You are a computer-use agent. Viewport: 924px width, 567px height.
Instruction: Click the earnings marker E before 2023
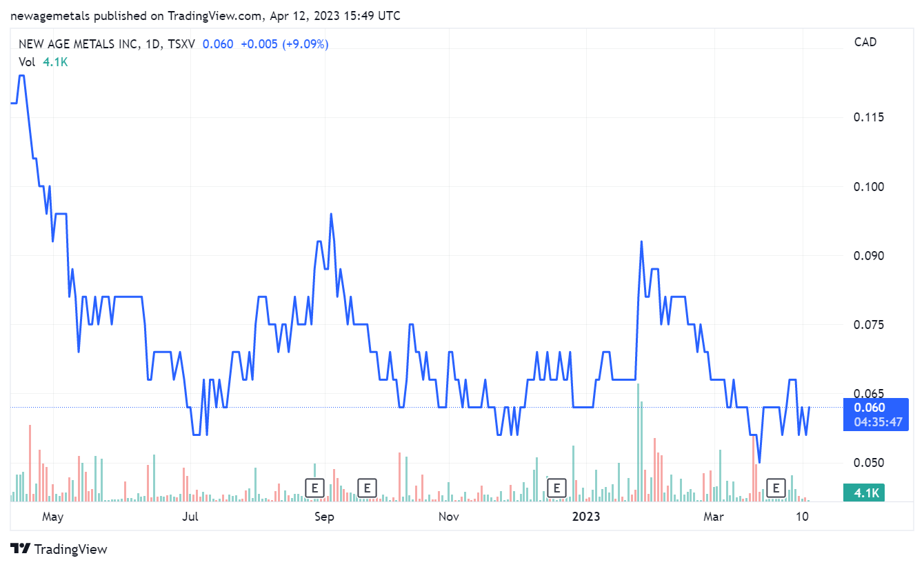coord(556,488)
